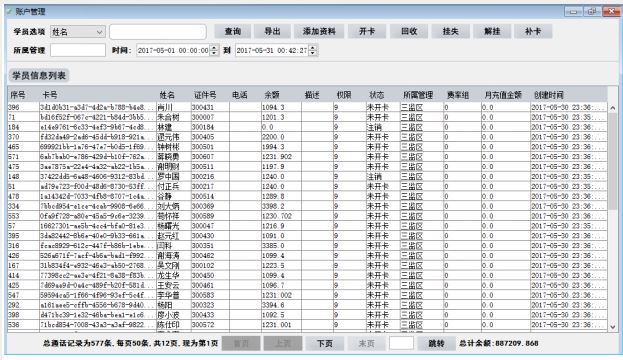
Task: Click the 月充值金额 column header
Action: [x=503, y=95]
